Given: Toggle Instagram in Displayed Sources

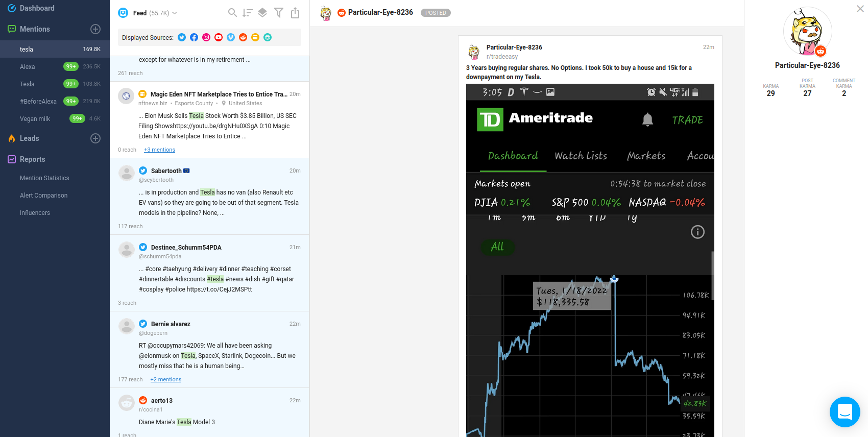Looking at the screenshot, I should tap(206, 37).
